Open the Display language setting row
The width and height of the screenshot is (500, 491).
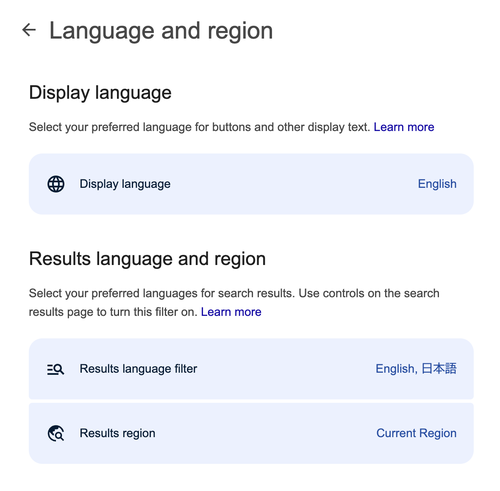point(251,184)
